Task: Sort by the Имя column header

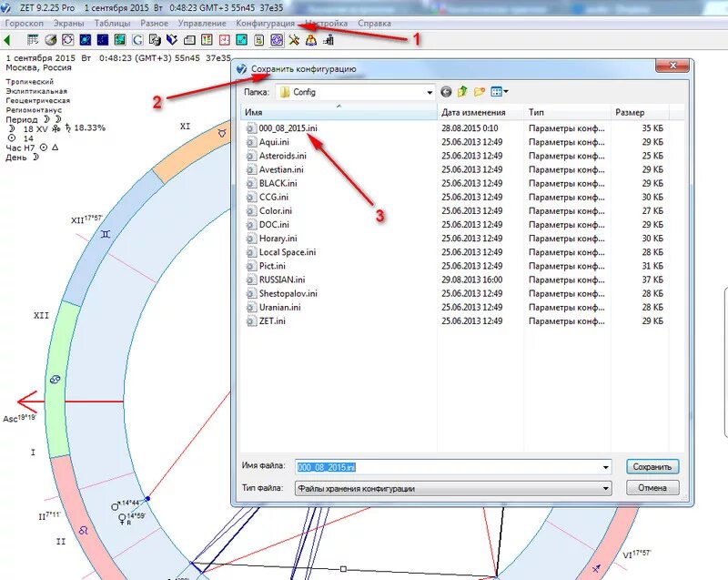Action: pos(339,112)
